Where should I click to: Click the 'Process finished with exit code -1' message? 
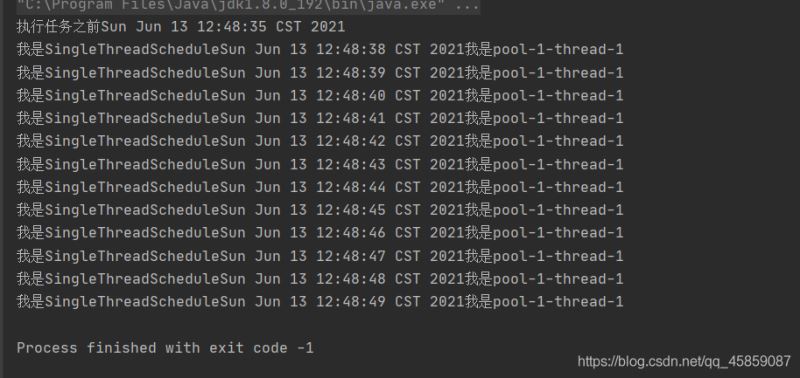pyautogui.click(x=165, y=348)
